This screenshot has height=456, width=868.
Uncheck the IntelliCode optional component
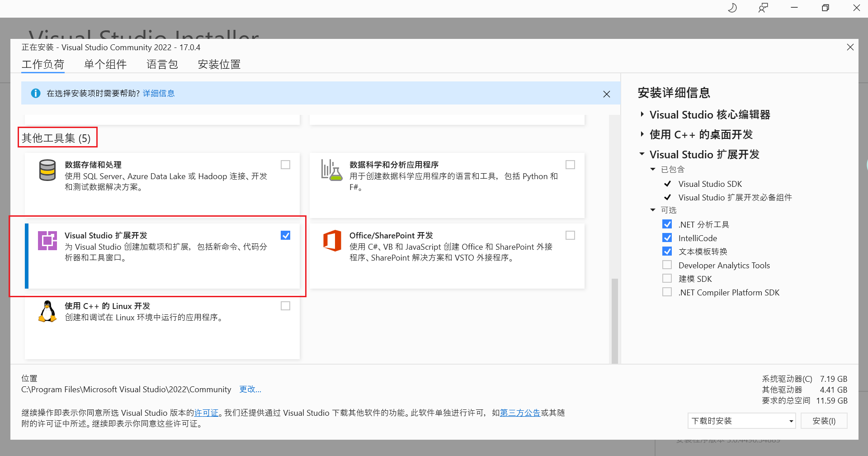[667, 237]
